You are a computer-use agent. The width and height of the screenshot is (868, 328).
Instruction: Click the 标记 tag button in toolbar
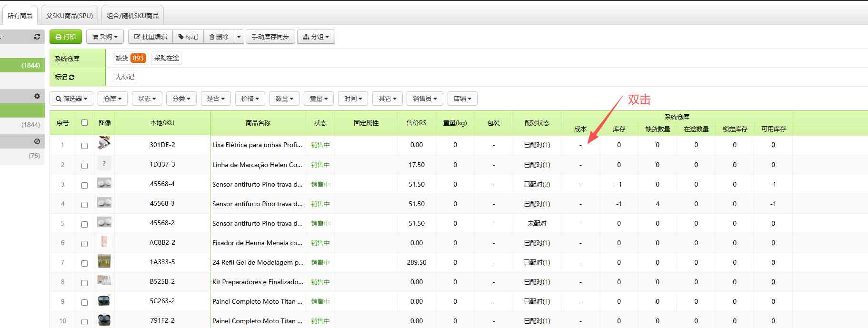click(x=188, y=37)
